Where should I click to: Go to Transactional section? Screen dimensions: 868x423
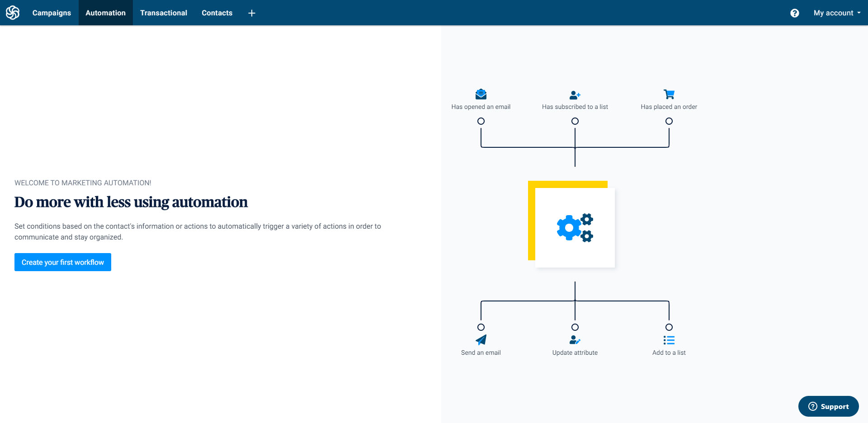164,13
